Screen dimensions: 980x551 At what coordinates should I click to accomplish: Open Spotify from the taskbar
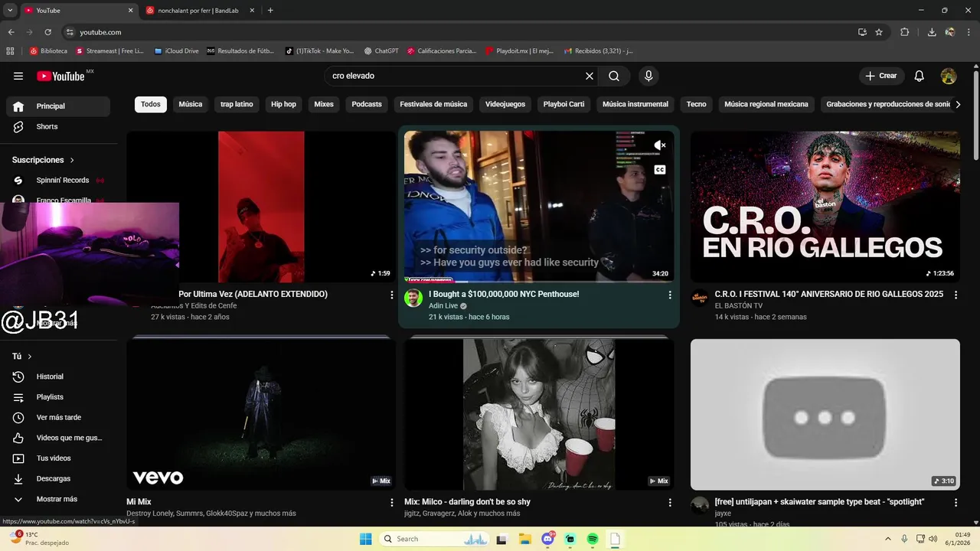593,539
